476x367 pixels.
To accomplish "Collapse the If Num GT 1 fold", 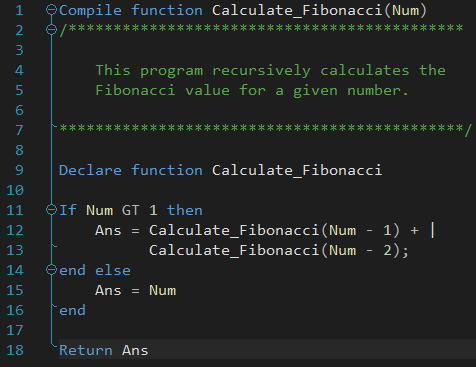I will click(x=51, y=210).
